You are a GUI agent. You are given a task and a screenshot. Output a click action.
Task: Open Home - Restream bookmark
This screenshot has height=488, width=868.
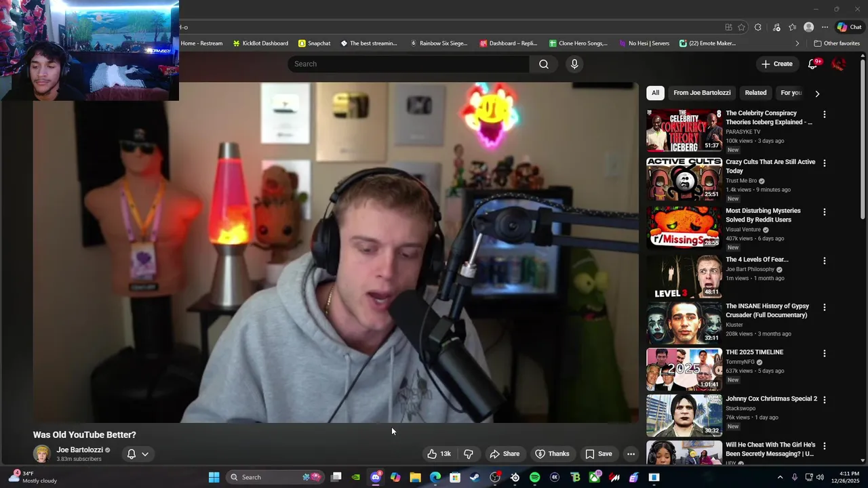coord(201,43)
